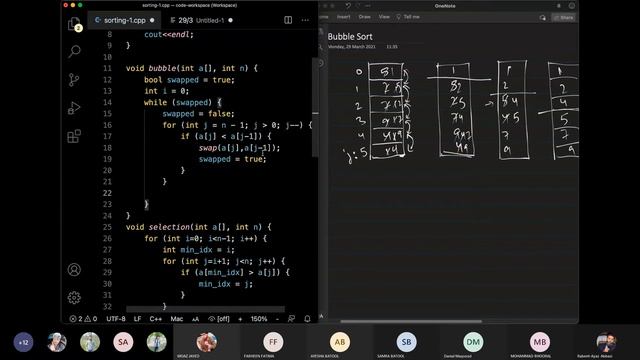
Task: Click the Bubble Sort page title
Action: (350, 36)
